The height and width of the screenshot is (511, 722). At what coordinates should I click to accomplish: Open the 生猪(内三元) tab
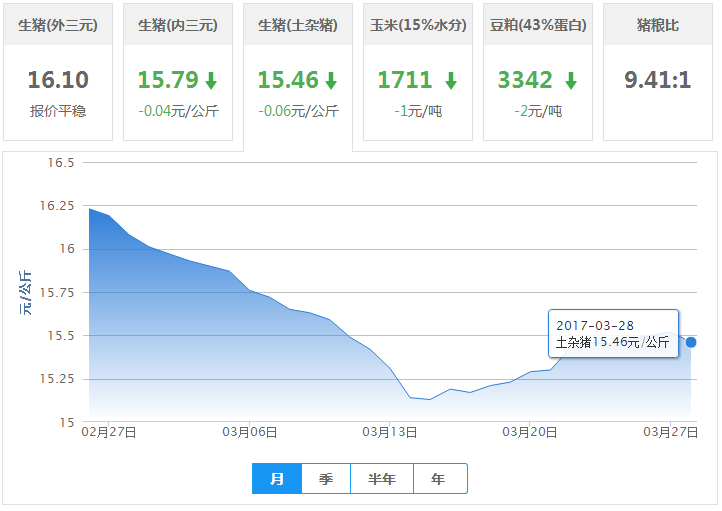178,25
